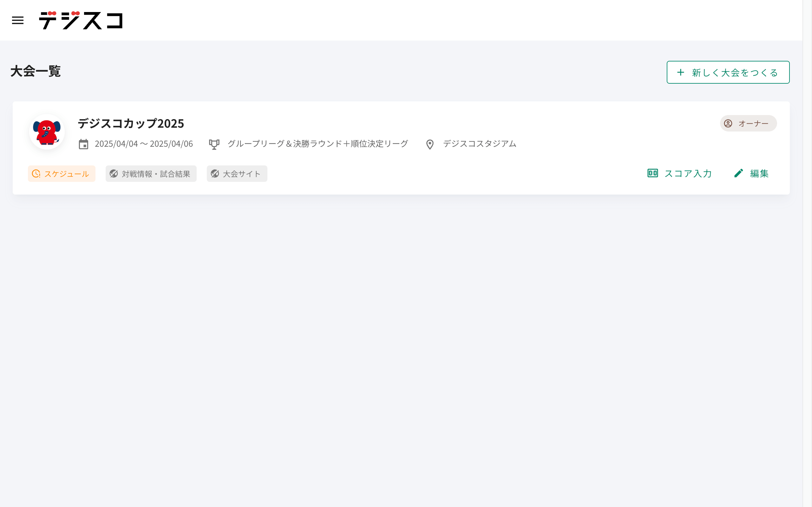The width and height of the screenshot is (812, 507).
Task: Open the スケジュール schedule chip
Action: click(62, 174)
